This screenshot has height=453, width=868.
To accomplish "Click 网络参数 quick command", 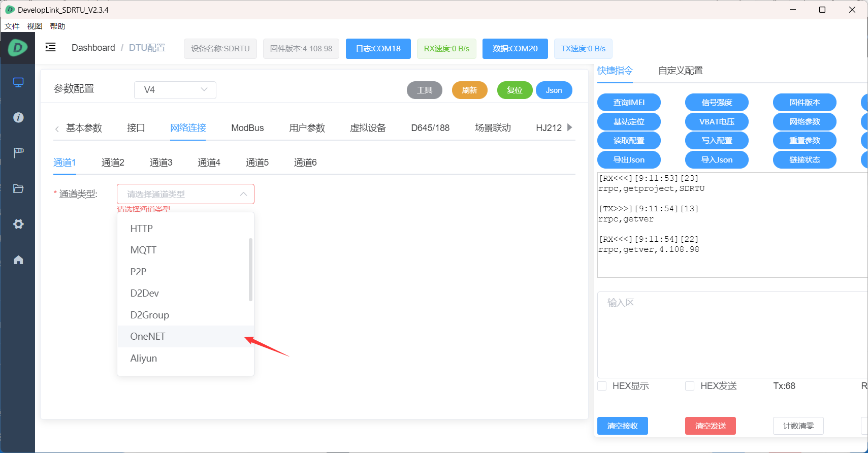I will [805, 122].
